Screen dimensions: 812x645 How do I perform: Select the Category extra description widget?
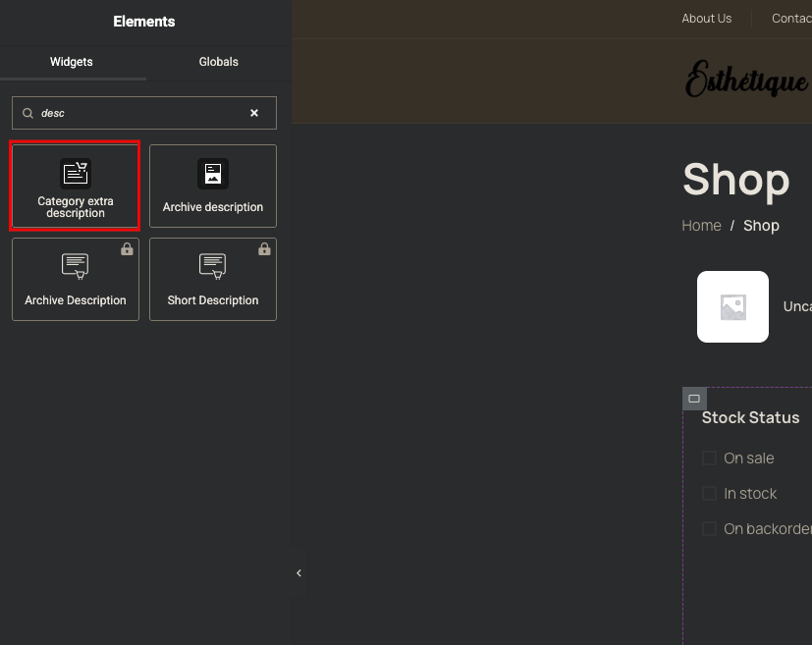coord(76,186)
